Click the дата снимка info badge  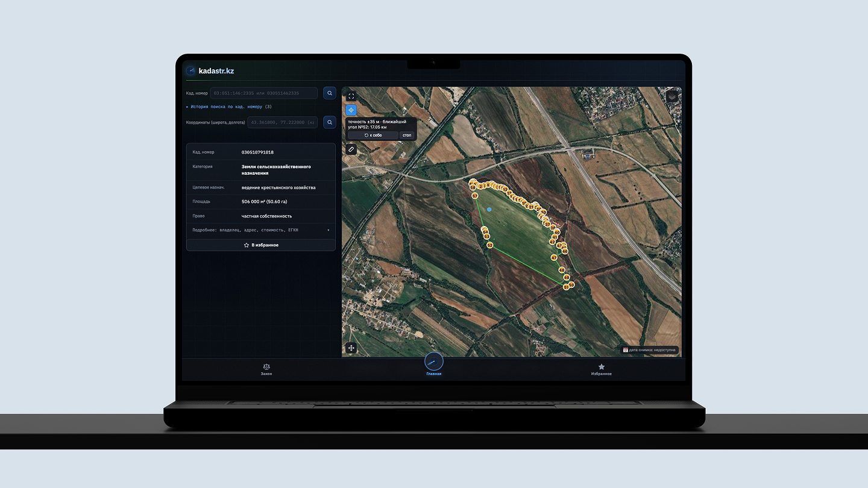pos(650,349)
